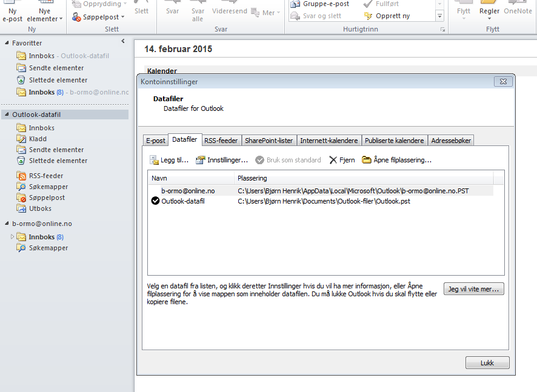
Task: Expand the Hurtigtrinn quick steps gallery
Action: [440, 16]
